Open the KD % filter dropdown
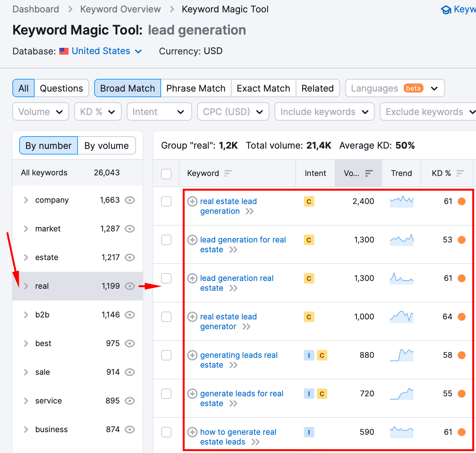This screenshot has width=476, height=453. tap(98, 112)
